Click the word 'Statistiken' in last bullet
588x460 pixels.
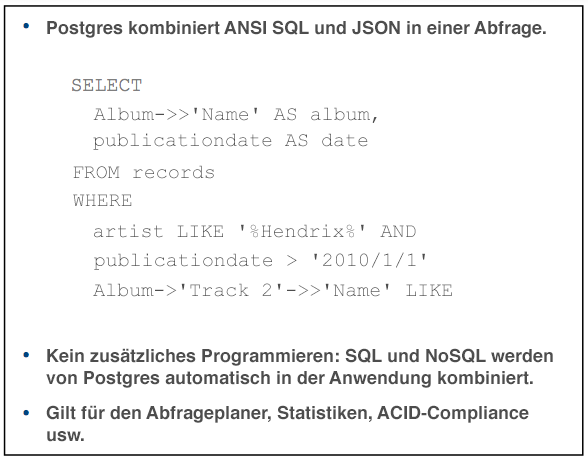[x=324, y=414]
